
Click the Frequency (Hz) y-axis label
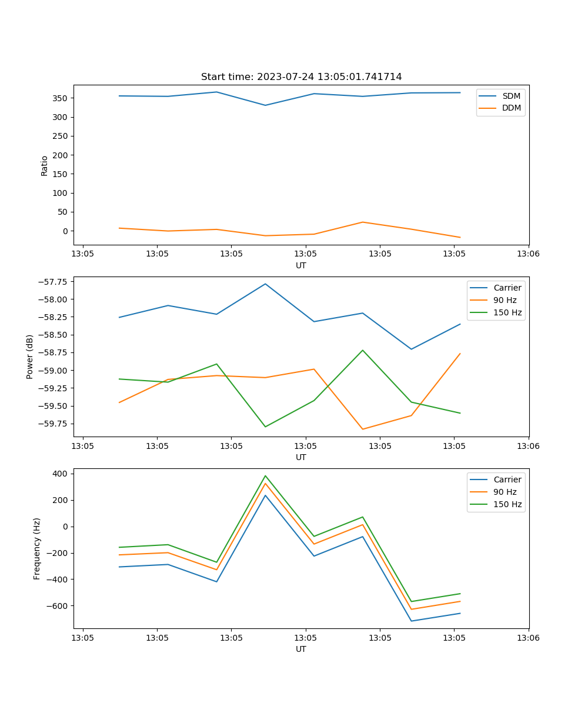pyautogui.click(x=37, y=548)
